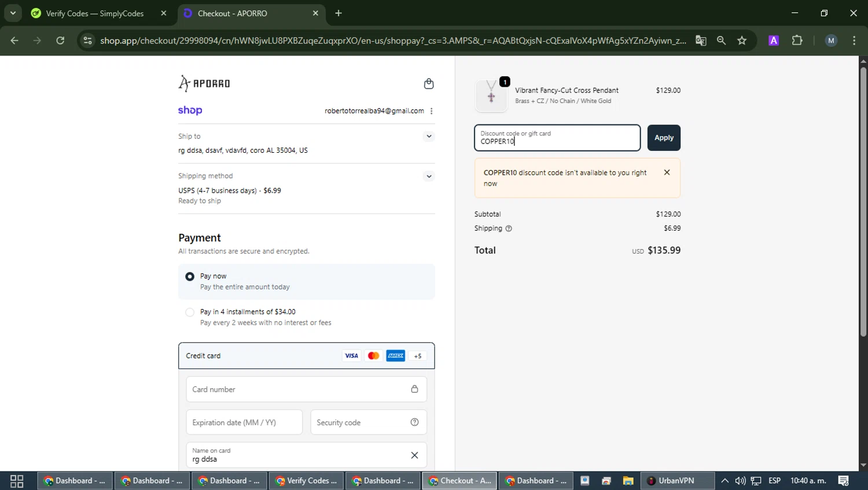The width and height of the screenshot is (868, 490).
Task: Click the American Express icon
Action: click(x=396, y=356)
